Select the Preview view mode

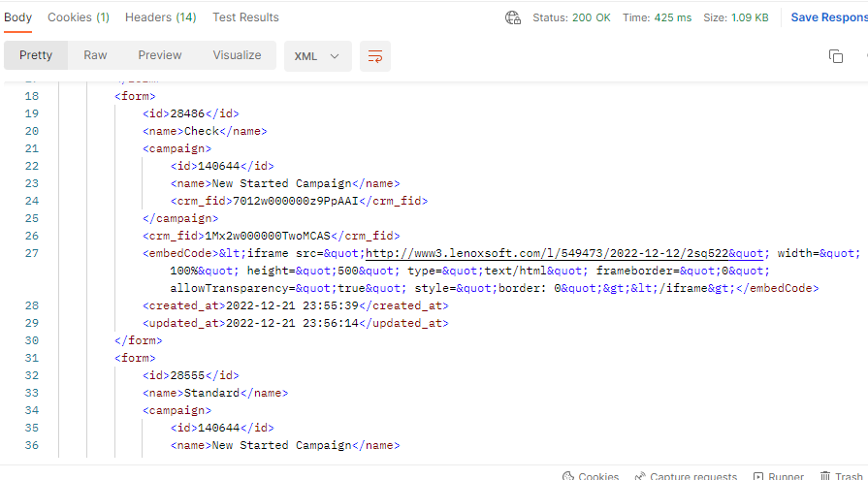pyautogui.click(x=160, y=55)
